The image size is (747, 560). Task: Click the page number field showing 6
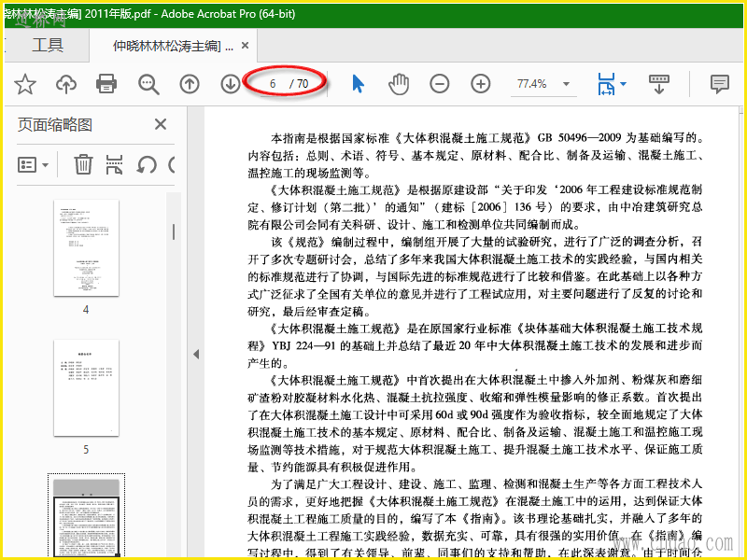click(273, 84)
